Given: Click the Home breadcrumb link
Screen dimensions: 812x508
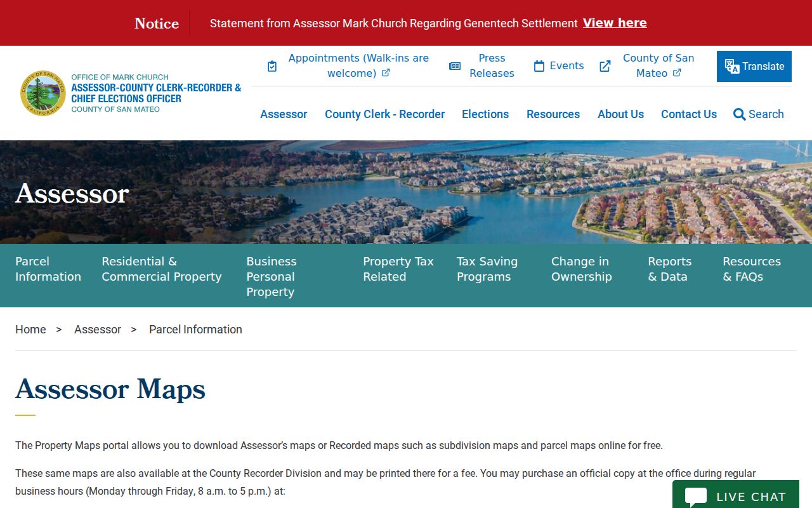Looking at the screenshot, I should pyautogui.click(x=30, y=330).
